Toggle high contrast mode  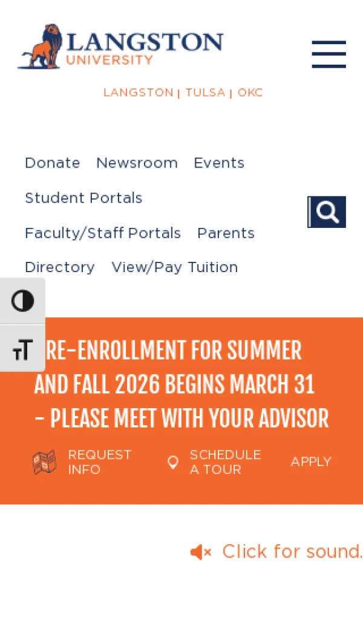point(22,301)
